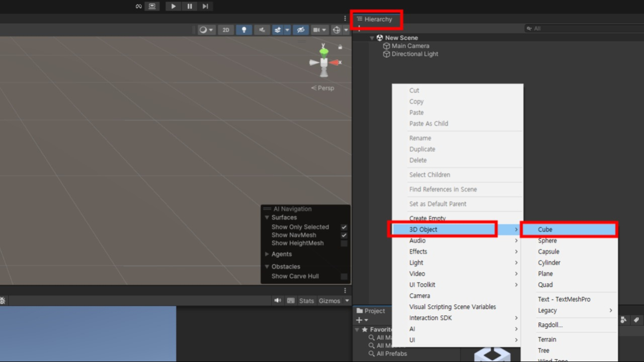Toggle scene lighting with the lightbulb icon
This screenshot has height=362, width=644.
pyautogui.click(x=244, y=30)
